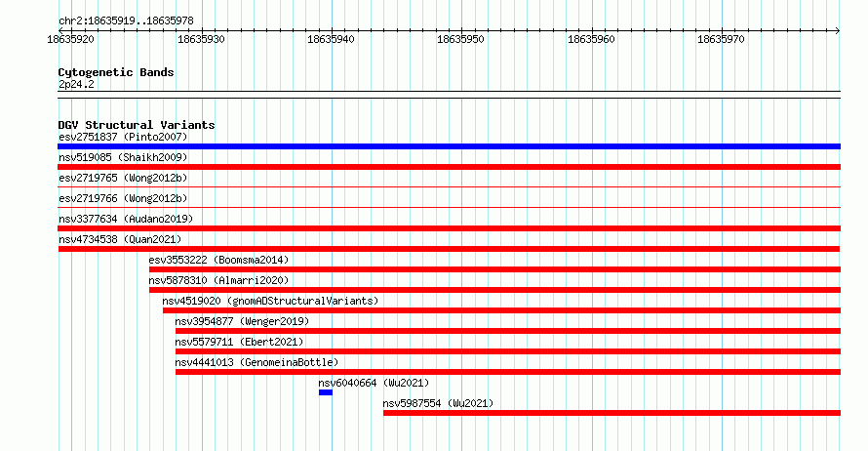Screen dimensions: 868x451
Task: Click ruler position 18635930
Action: (201, 39)
